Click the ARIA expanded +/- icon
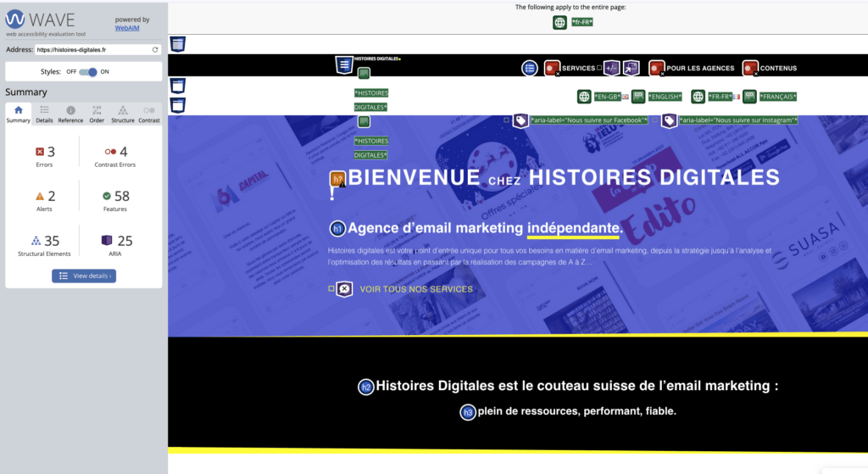The width and height of the screenshot is (868, 474). pyautogui.click(x=612, y=68)
